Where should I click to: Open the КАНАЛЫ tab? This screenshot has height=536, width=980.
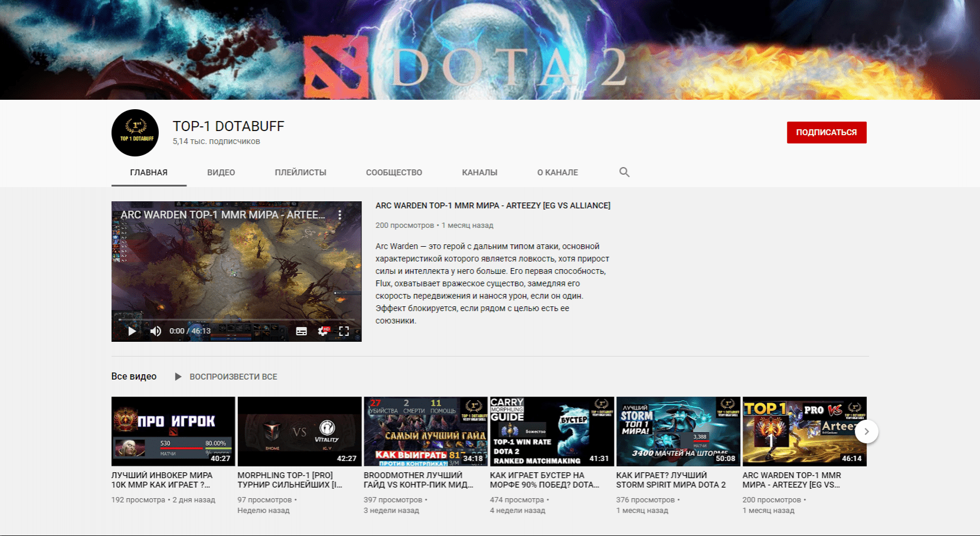[479, 172]
